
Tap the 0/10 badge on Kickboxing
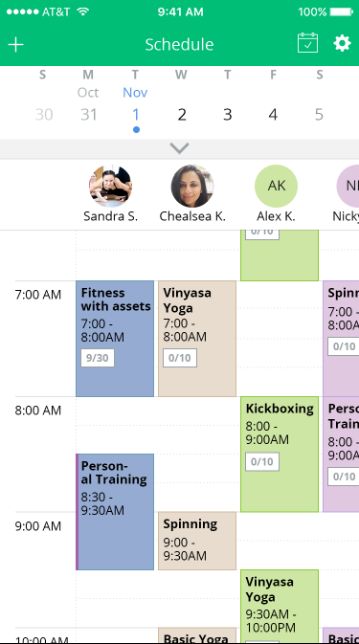[x=262, y=461]
